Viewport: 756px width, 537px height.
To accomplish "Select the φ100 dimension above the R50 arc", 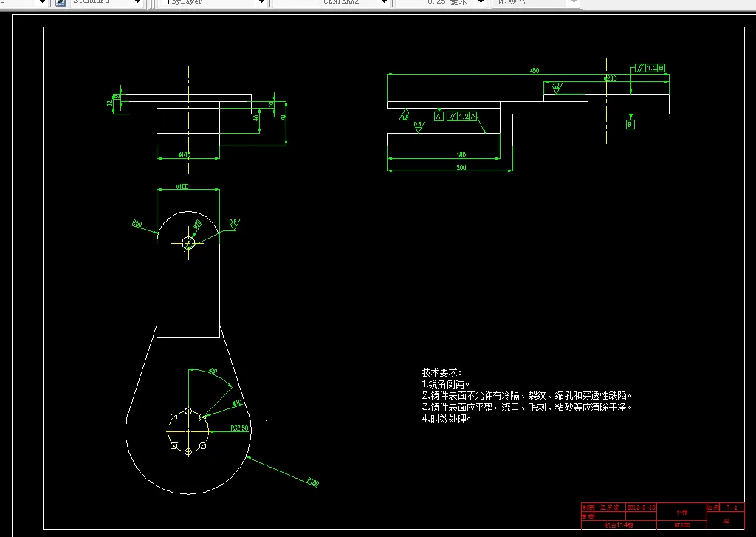I will (x=182, y=187).
